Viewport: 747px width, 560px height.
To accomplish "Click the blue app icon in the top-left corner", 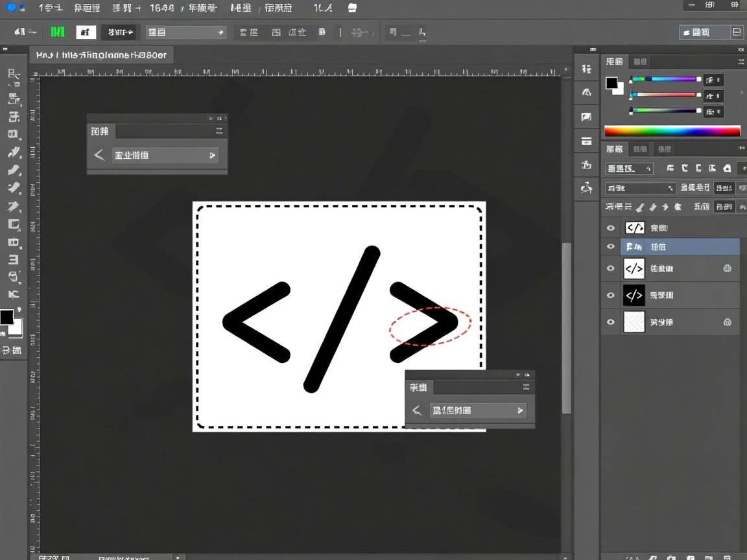I will [x=11, y=8].
